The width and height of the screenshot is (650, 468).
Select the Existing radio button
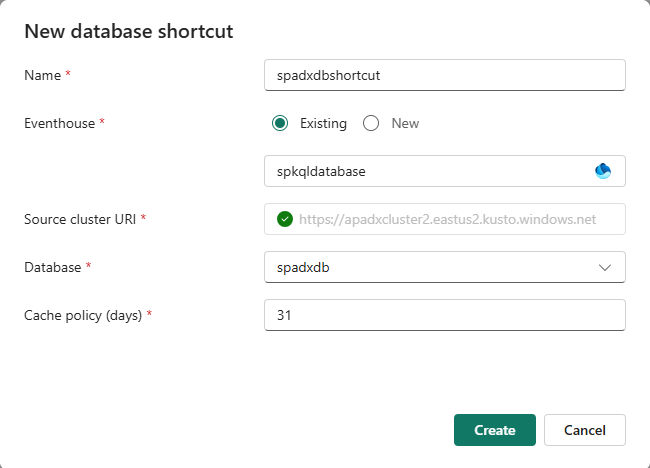point(280,124)
